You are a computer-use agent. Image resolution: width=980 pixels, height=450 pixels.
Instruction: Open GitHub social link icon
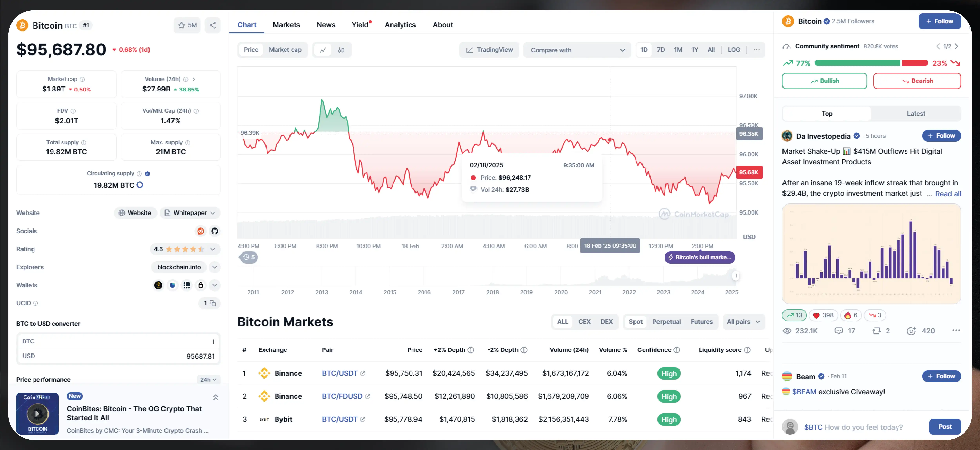pos(215,231)
